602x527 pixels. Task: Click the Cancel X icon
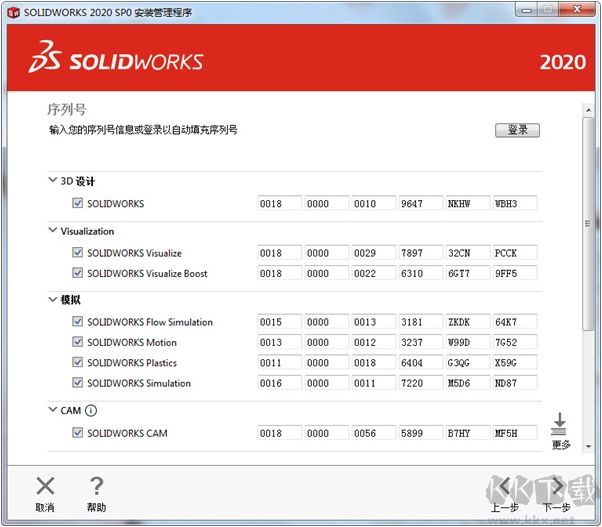tap(45, 486)
